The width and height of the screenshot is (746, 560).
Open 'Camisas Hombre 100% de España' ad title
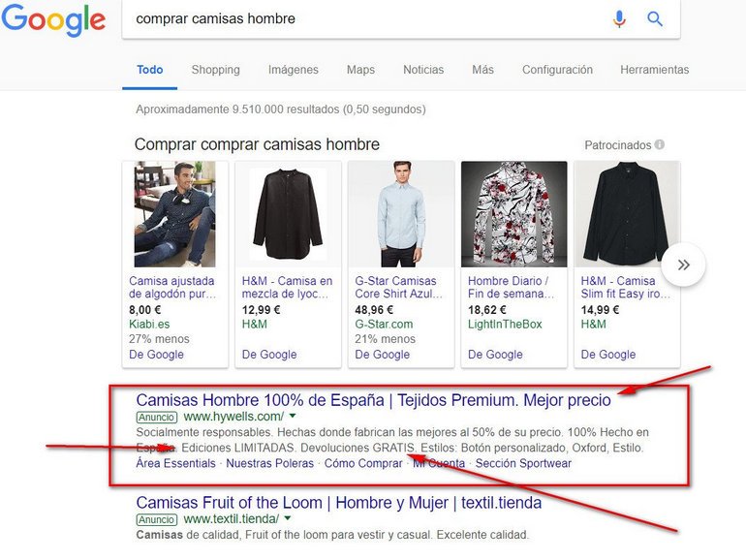click(x=373, y=400)
